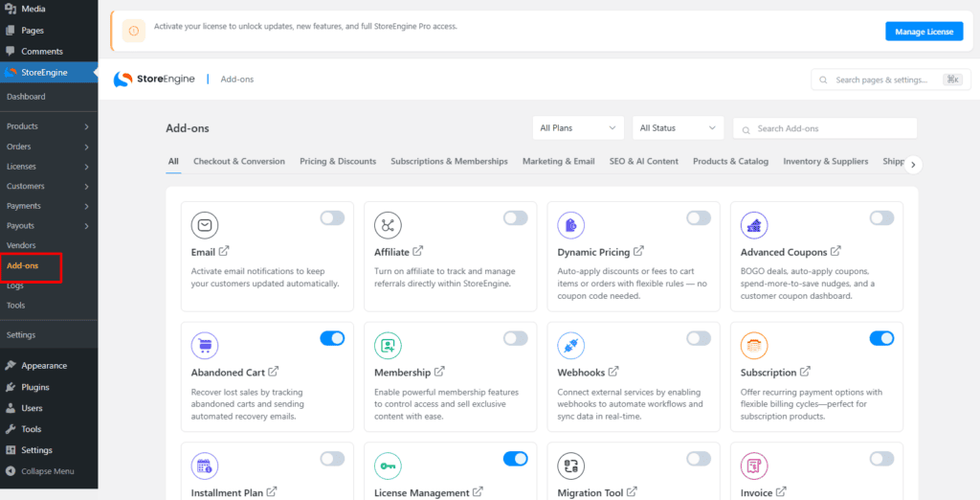The image size is (980, 500).
Task: Open StoreEngine Settings in sidebar
Action: pyautogui.click(x=21, y=335)
